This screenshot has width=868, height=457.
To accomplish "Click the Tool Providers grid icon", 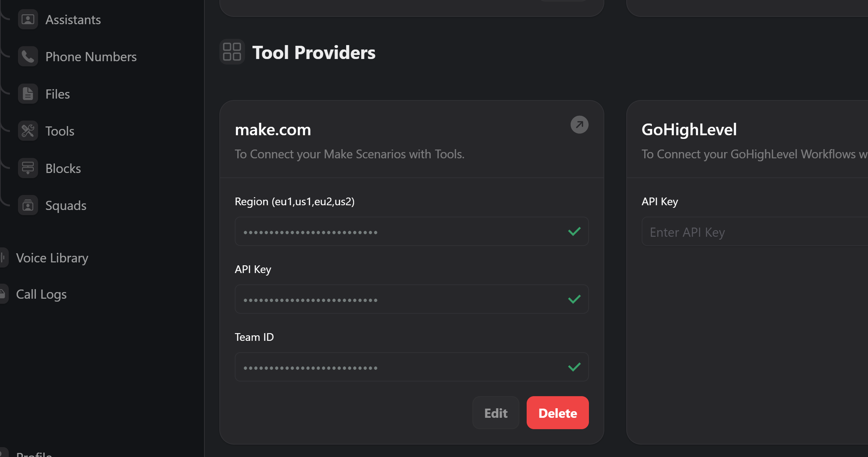I will pos(232,52).
